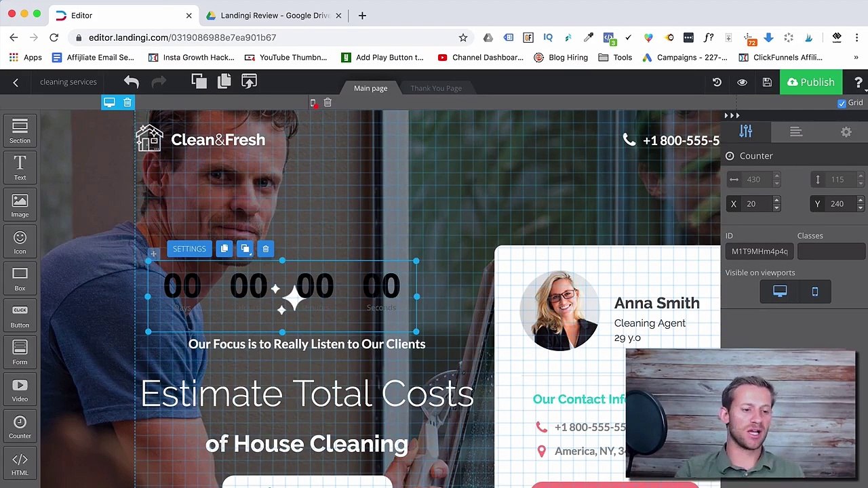Image resolution: width=868 pixels, height=488 pixels.
Task: Choose the HTML widget icon
Action: tap(20, 464)
